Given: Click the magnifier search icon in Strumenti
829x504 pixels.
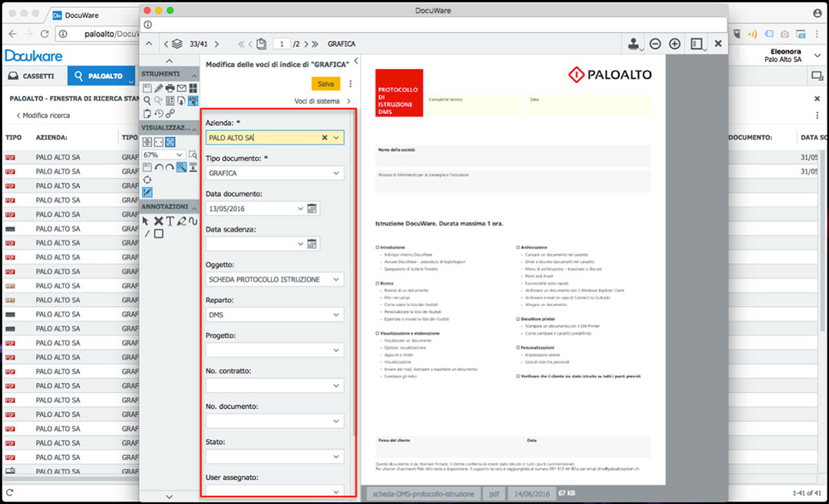Looking at the screenshot, I should click(x=147, y=100).
